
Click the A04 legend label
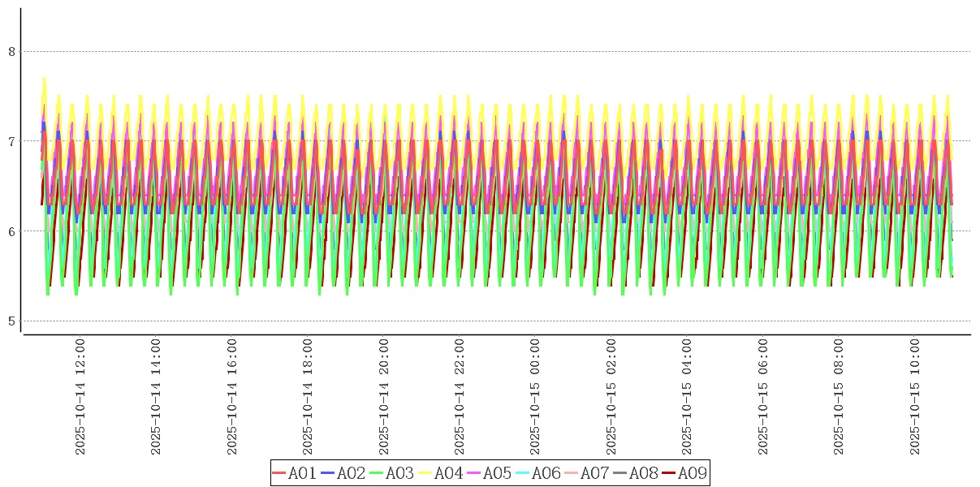coord(448,473)
